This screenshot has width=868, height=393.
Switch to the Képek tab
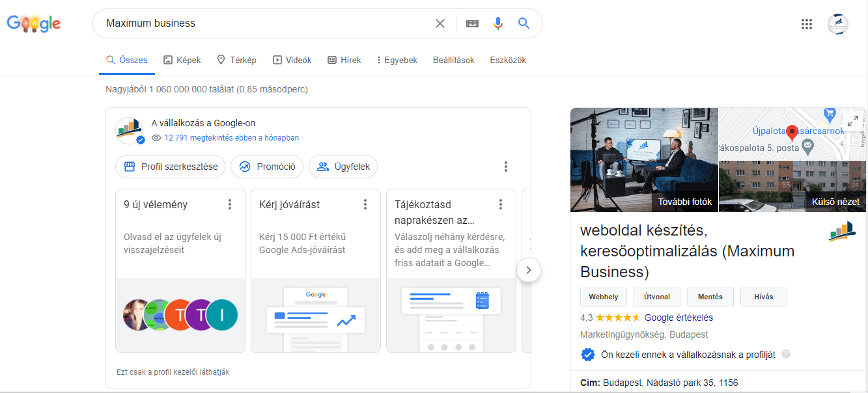182,60
